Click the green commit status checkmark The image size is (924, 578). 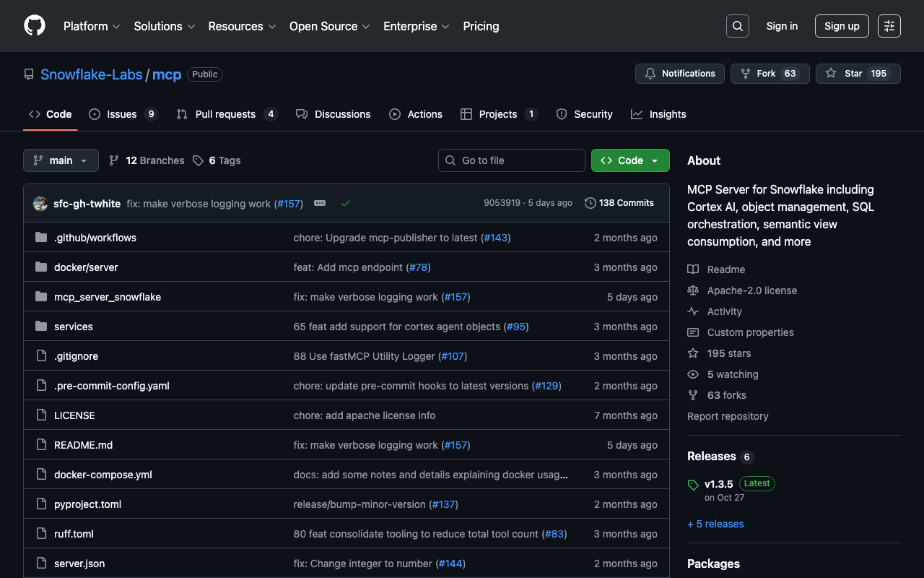(346, 204)
